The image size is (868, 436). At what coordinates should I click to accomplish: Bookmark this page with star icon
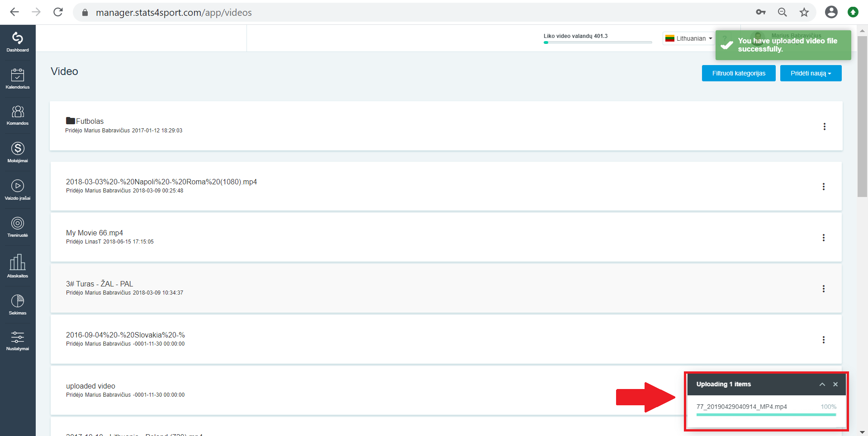pyautogui.click(x=804, y=12)
